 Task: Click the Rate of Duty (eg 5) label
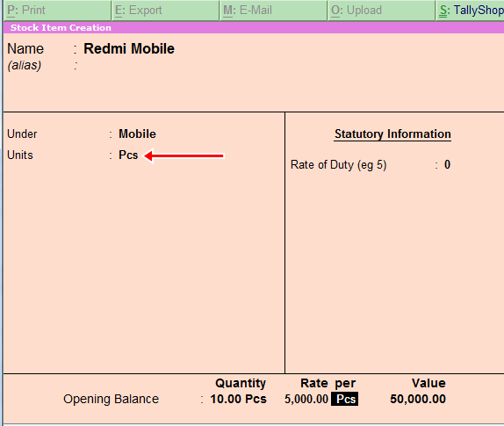click(338, 164)
